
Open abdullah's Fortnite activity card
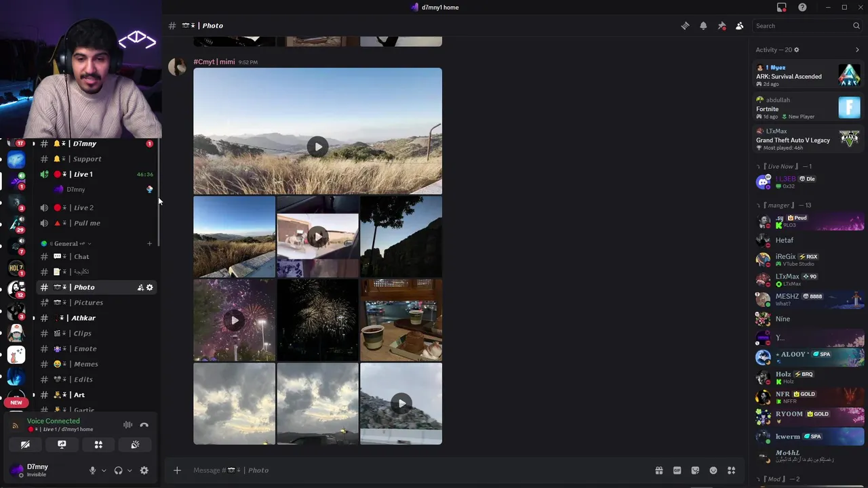point(808,108)
